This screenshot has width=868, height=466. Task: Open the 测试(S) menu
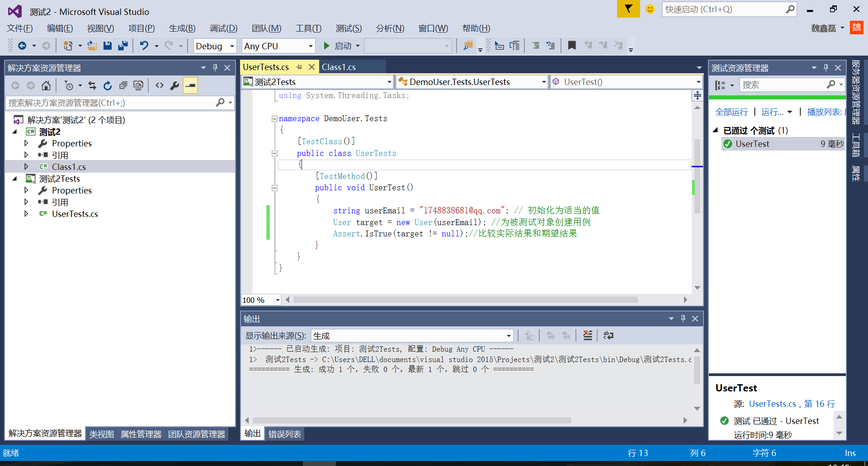tap(349, 28)
